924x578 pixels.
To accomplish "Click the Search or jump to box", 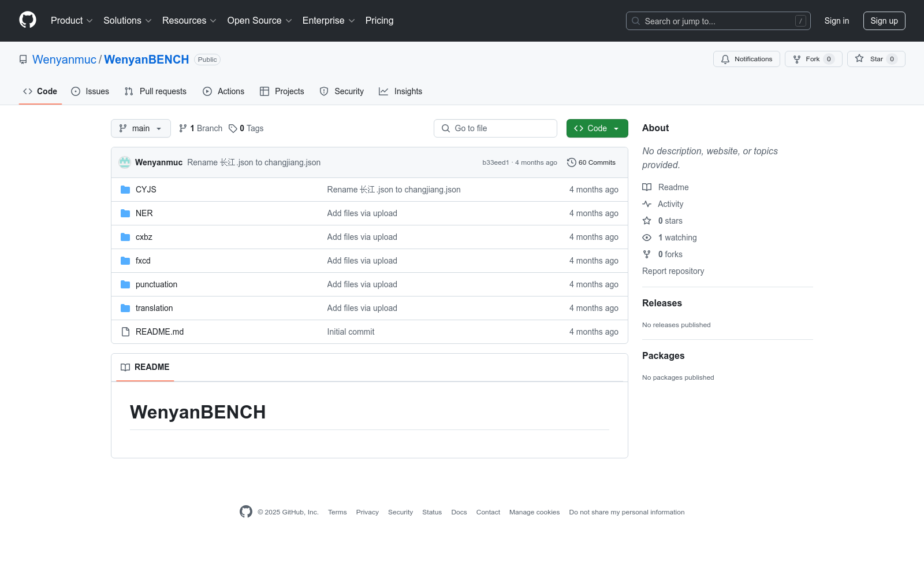I will [x=718, y=21].
